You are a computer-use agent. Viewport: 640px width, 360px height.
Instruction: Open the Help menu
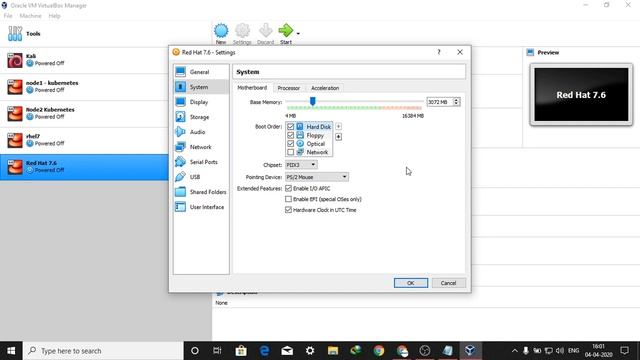(x=54, y=16)
